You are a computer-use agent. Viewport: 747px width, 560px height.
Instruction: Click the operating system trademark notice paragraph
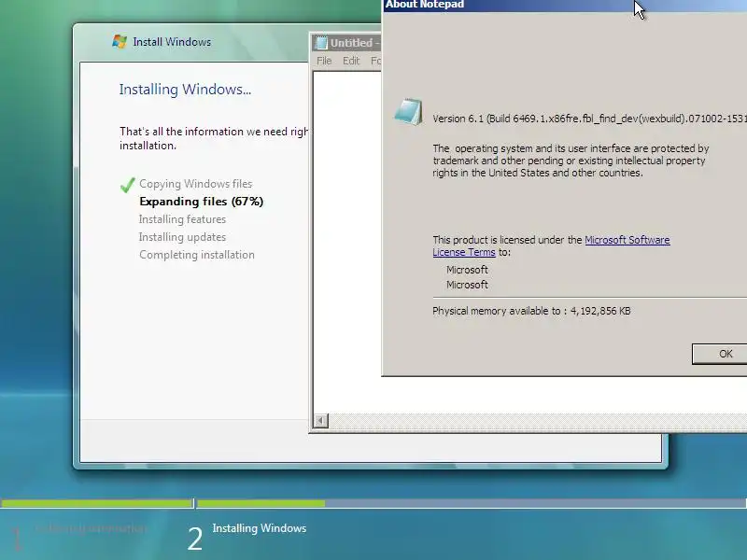click(571, 161)
